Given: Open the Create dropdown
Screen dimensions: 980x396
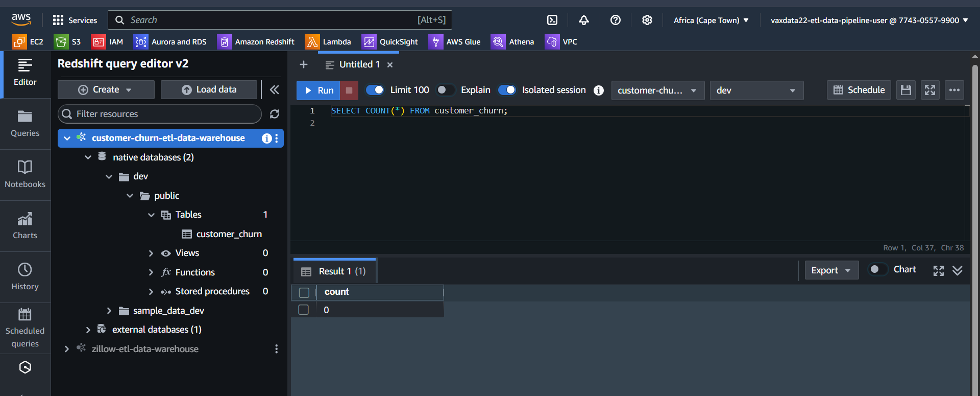Looking at the screenshot, I should [106, 90].
